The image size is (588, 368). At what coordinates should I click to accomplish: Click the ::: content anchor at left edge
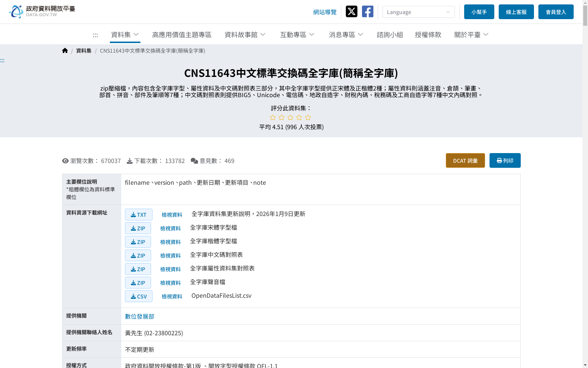pos(2,60)
